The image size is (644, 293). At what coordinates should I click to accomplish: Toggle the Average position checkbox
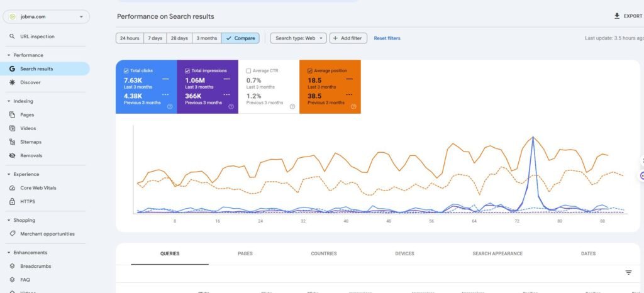tap(309, 70)
